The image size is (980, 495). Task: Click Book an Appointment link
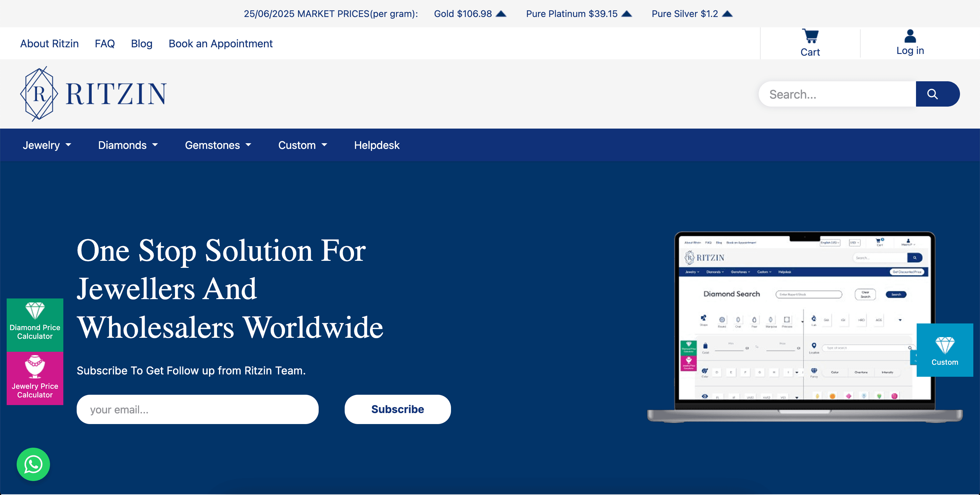click(x=221, y=44)
